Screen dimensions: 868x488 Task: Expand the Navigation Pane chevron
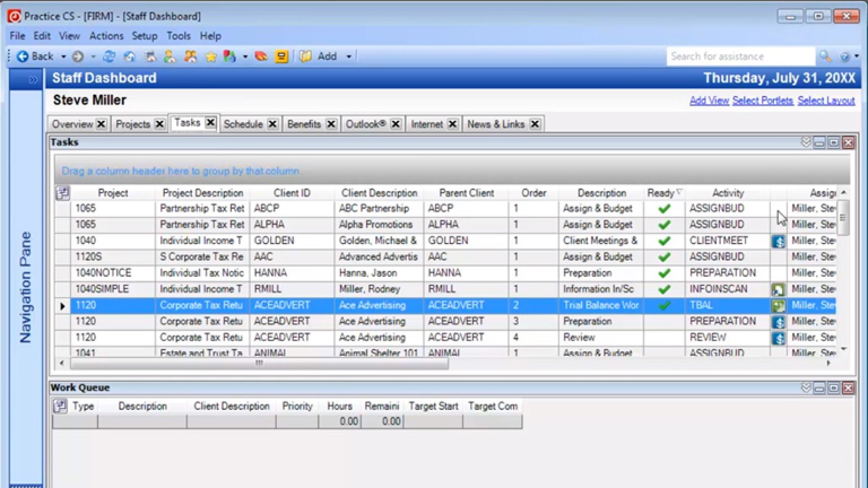point(33,80)
